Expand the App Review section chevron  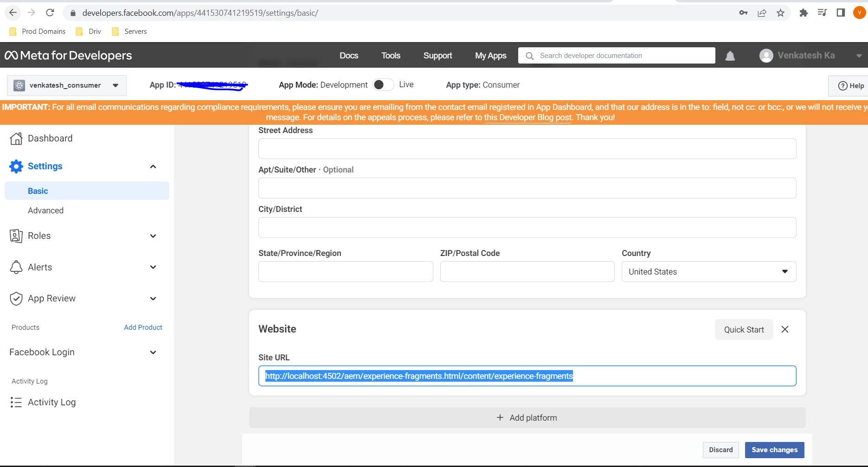(x=153, y=299)
